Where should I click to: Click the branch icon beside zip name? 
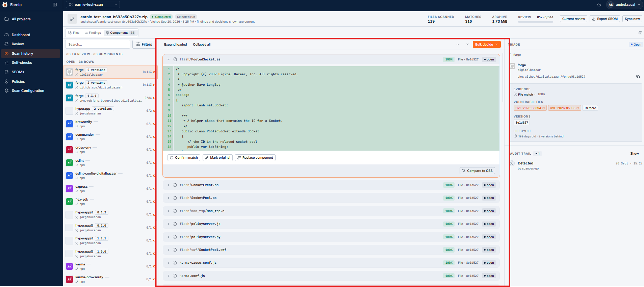[x=72, y=19]
